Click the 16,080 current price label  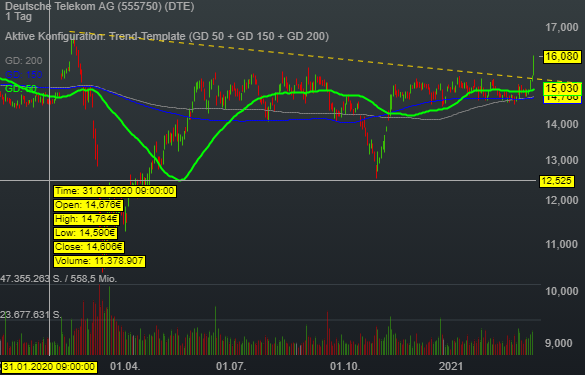tap(561, 57)
